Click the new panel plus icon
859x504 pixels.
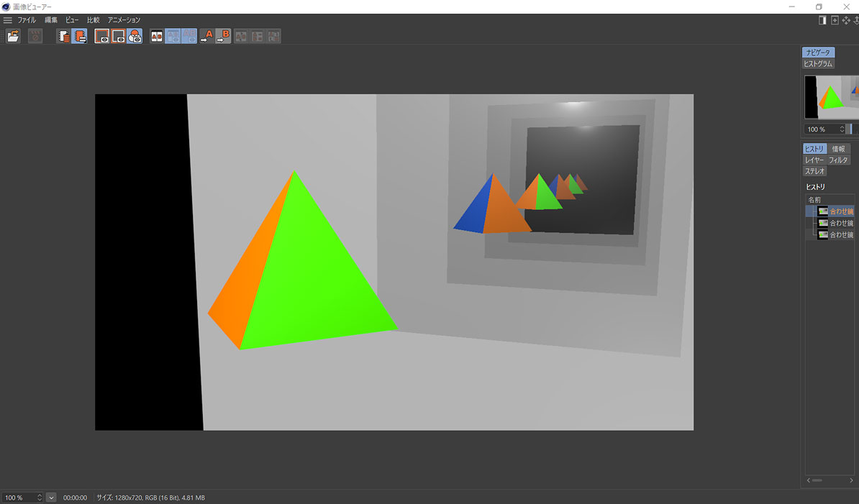tap(835, 20)
